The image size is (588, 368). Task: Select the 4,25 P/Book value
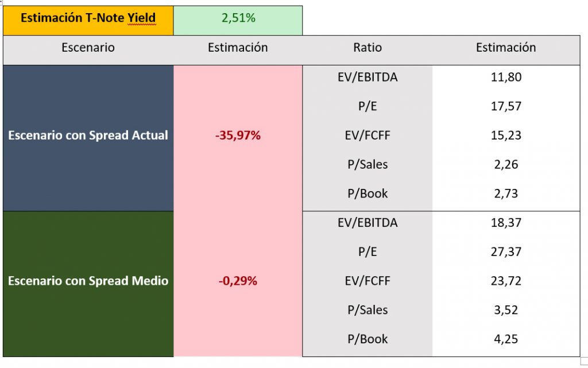pos(506,339)
